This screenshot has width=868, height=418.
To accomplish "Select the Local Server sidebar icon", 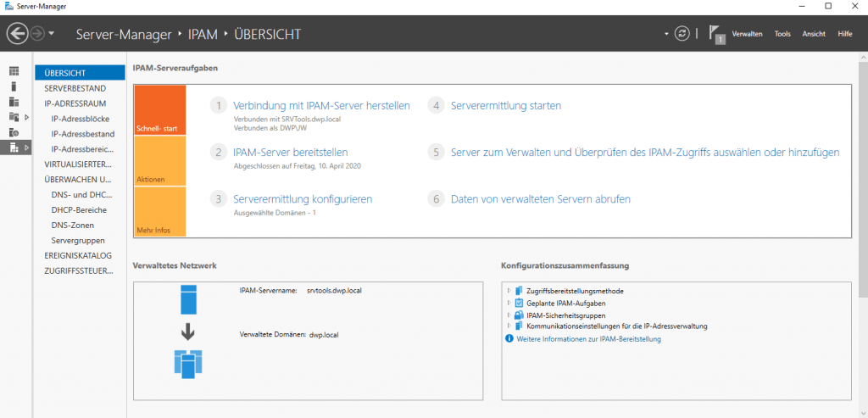I will pyautogui.click(x=14, y=86).
